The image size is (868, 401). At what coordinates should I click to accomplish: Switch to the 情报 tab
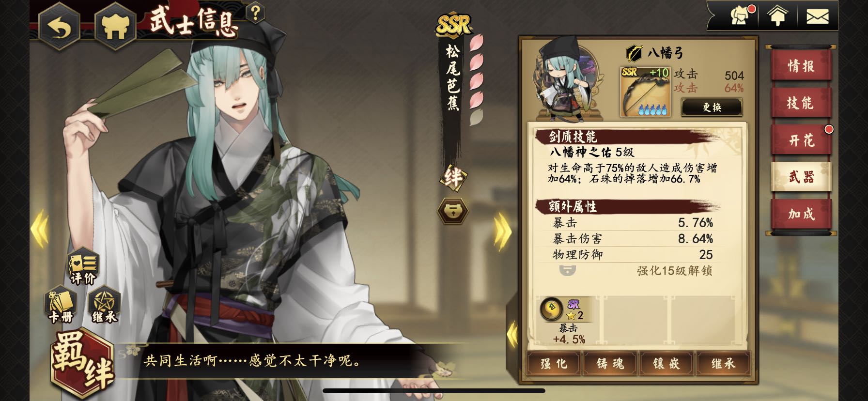tap(801, 66)
